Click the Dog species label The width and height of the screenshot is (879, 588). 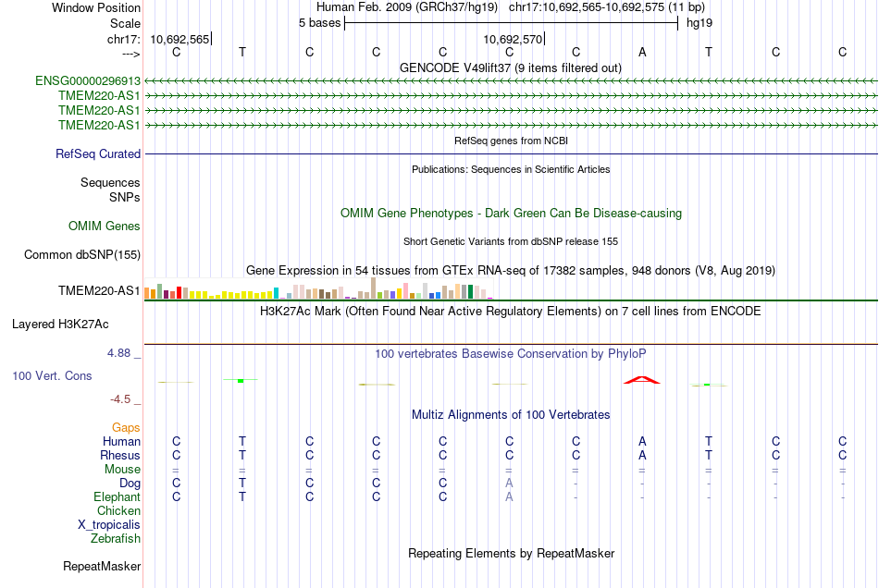(130, 483)
